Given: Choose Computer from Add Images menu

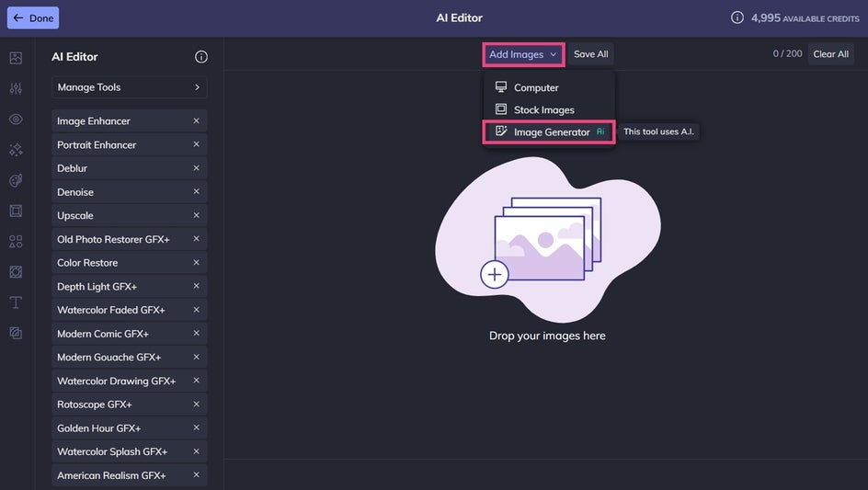Looking at the screenshot, I should point(549,87).
